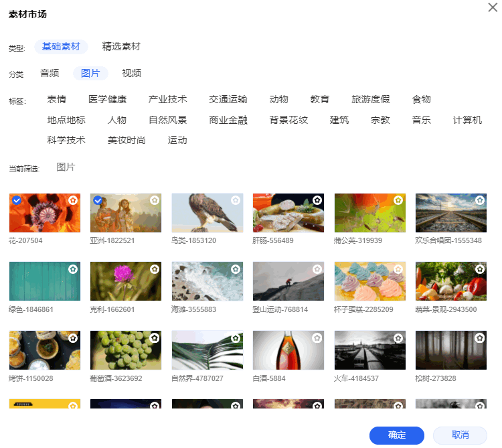This screenshot has width=502, height=448.
Task: Select the 海滩-3555883 beach thumbnail
Action: pyautogui.click(x=207, y=281)
